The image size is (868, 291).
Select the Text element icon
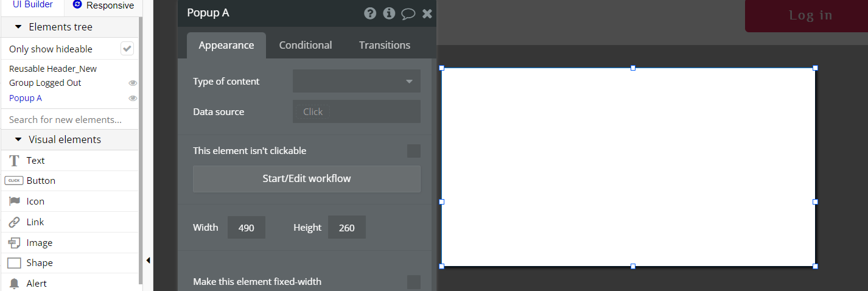click(x=14, y=161)
